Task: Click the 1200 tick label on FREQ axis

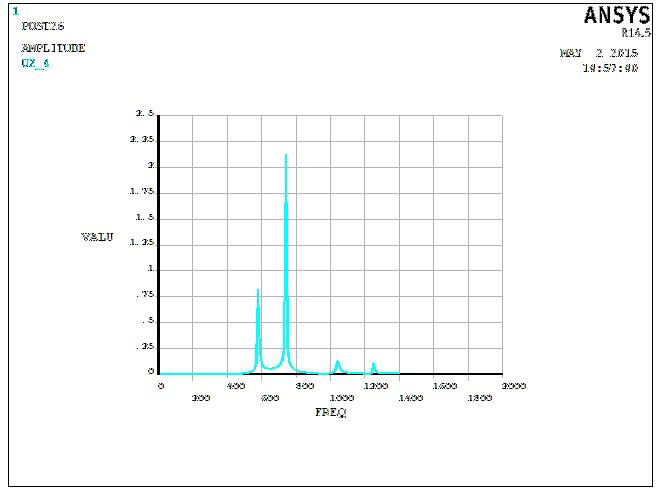Action: [376, 386]
